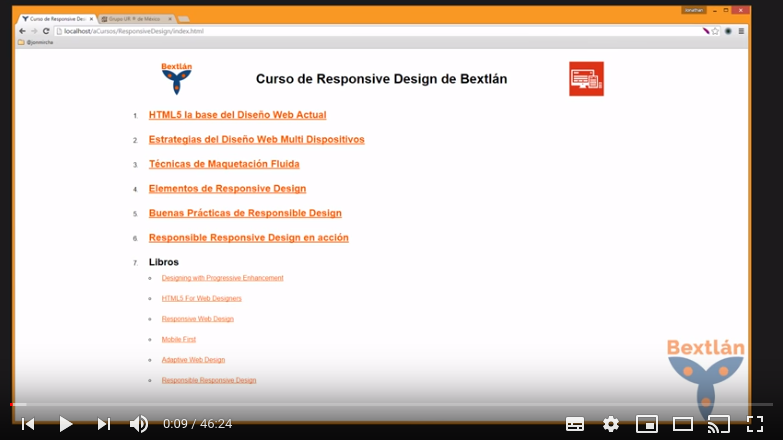Switch to theater mode
The height and width of the screenshot is (440, 783).
point(683,424)
